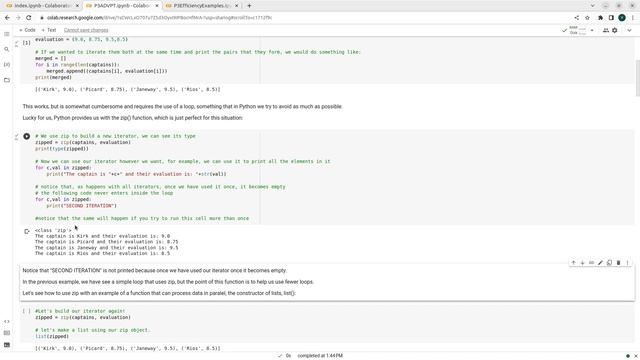640x360 pixels.
Task: Copy link to cell icon
Action: pos(591,263)
